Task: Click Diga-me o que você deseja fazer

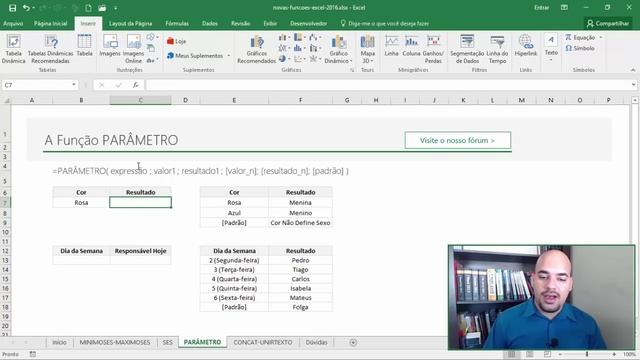Action: pyautogui.click(x=384, y=24)
